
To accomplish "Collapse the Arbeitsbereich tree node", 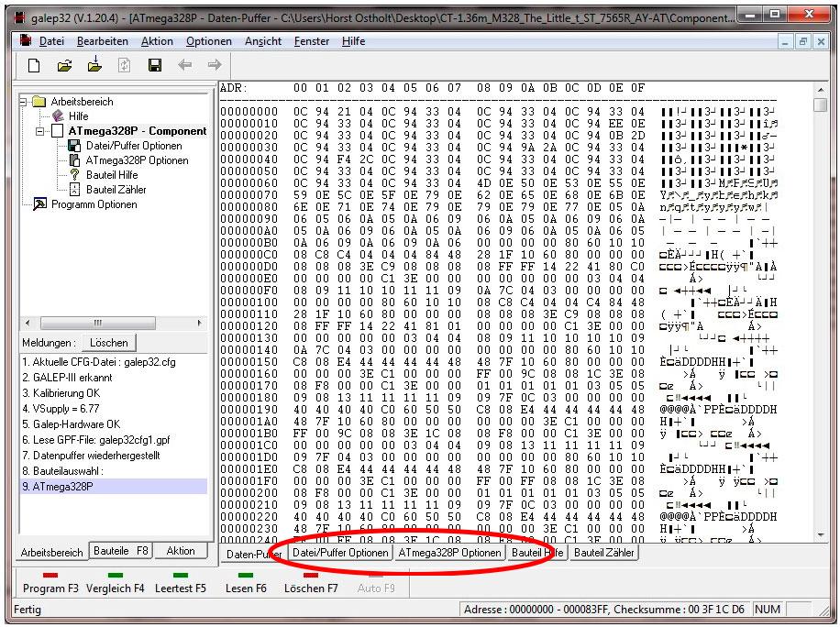I will click(23, 101).
